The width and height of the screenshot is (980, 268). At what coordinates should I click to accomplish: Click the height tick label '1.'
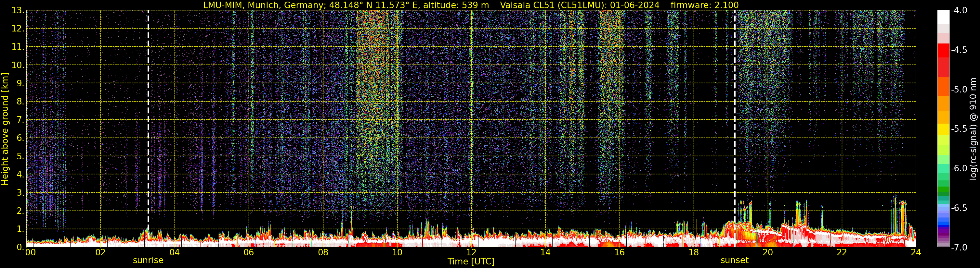20,229
